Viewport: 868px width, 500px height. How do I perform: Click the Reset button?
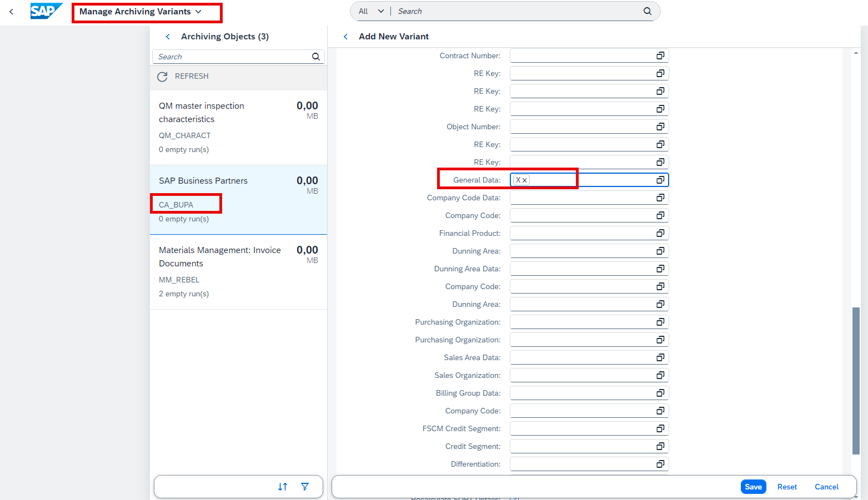coord(787,487)
